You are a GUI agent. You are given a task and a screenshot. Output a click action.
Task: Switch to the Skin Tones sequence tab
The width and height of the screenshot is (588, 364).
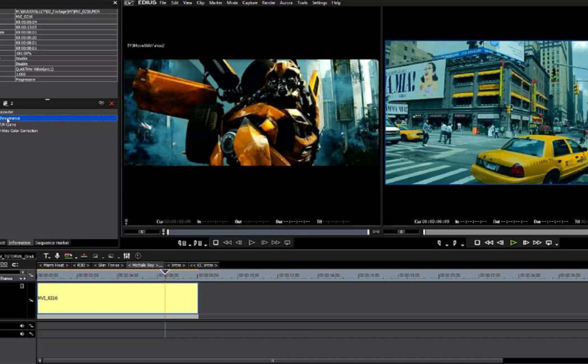(x=110, y=265)
